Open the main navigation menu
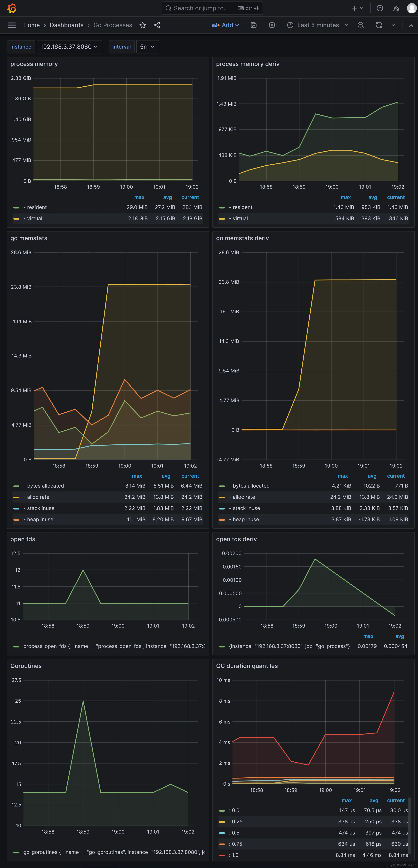This screenshot has height=868, width=418. 11,25
